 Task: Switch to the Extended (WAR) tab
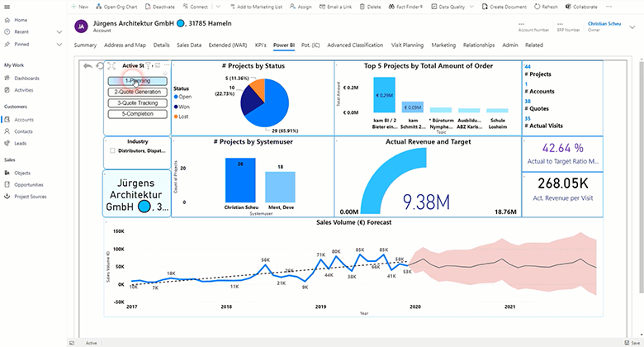tap(228, 45)
